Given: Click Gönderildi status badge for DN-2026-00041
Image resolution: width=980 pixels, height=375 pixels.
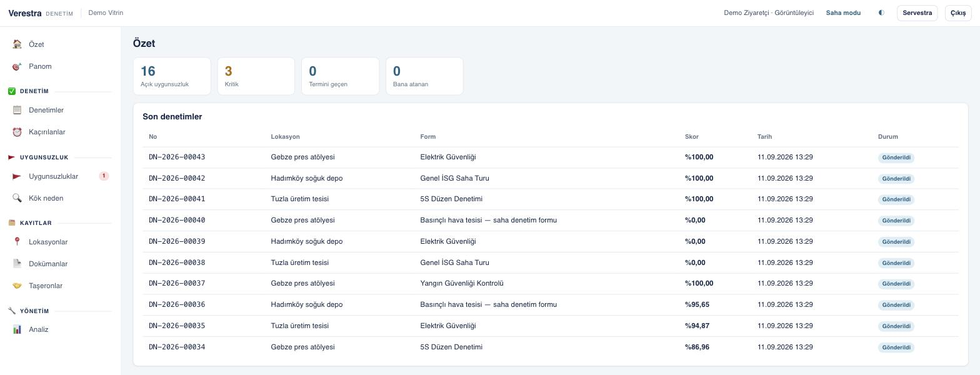Looking at the screenshot, I should pyautogui.click(x=896, y=199).
